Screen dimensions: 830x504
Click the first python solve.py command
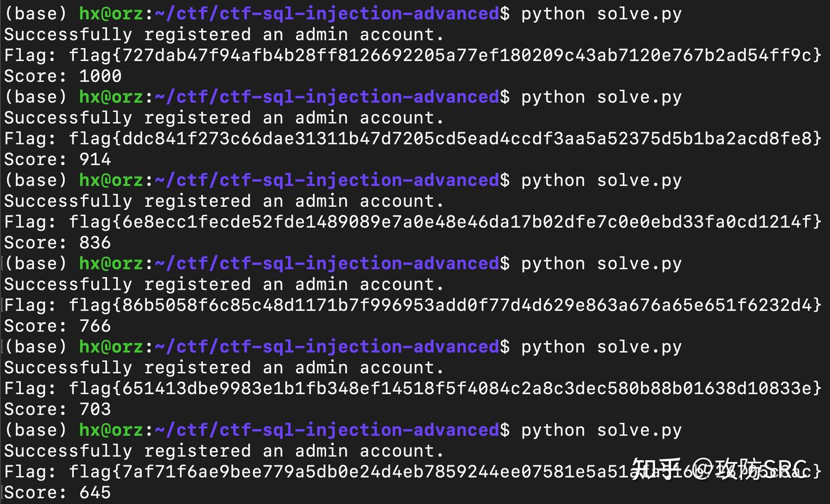coord(601,14)
